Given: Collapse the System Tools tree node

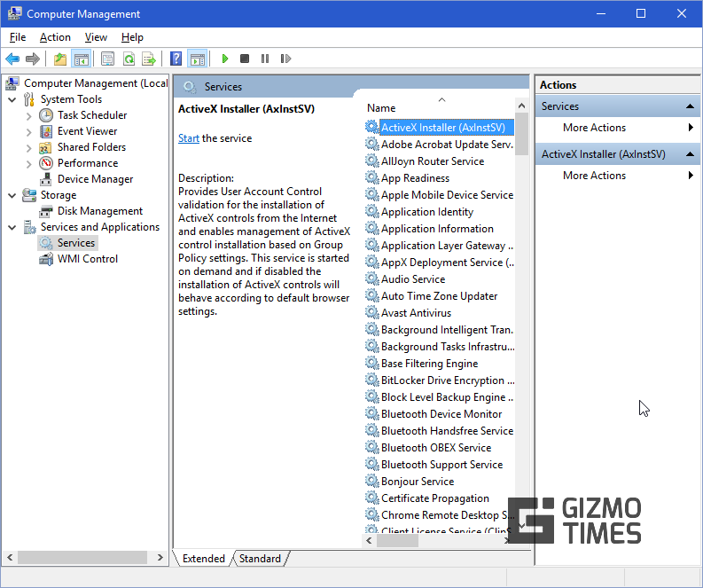Looking at the screenshot, I should pos(12,99).
